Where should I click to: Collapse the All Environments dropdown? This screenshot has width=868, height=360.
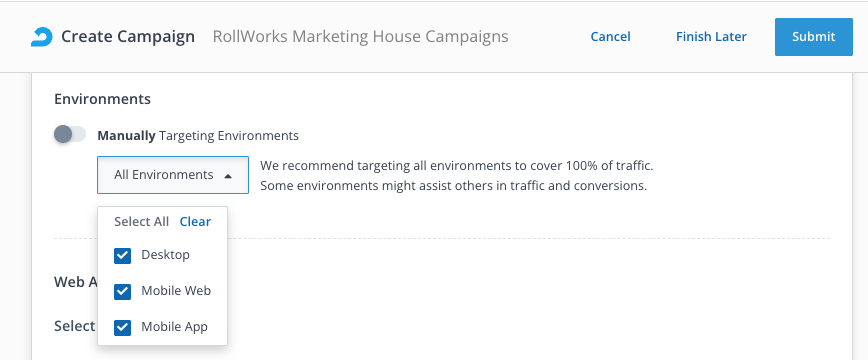[x=173, y=175]
